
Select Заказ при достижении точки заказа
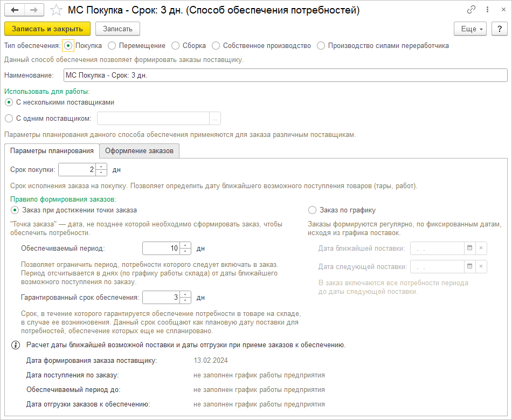15,210
